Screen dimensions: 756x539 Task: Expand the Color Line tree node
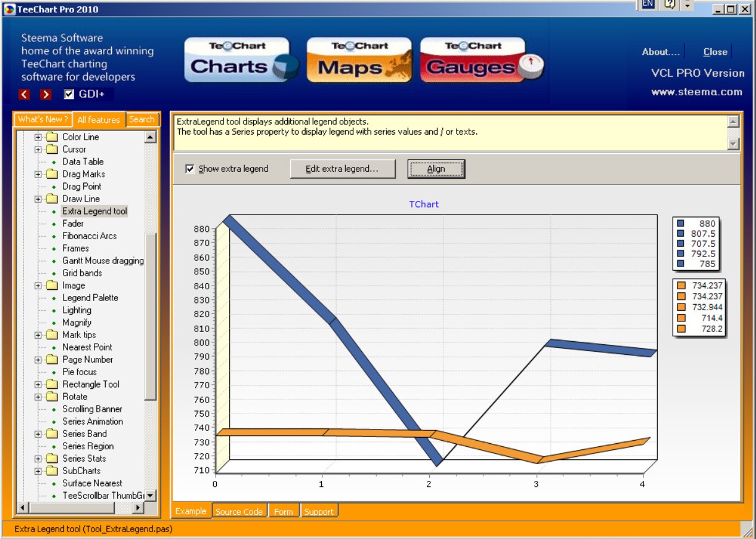pyautogui.click(x=38, y=137)
